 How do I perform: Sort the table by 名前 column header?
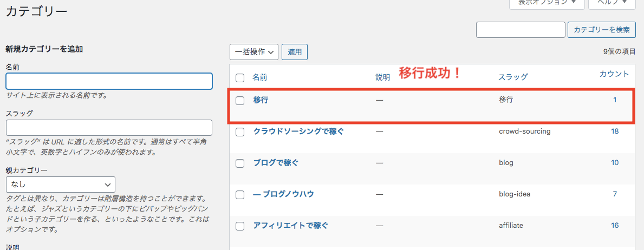coord(259,77)
